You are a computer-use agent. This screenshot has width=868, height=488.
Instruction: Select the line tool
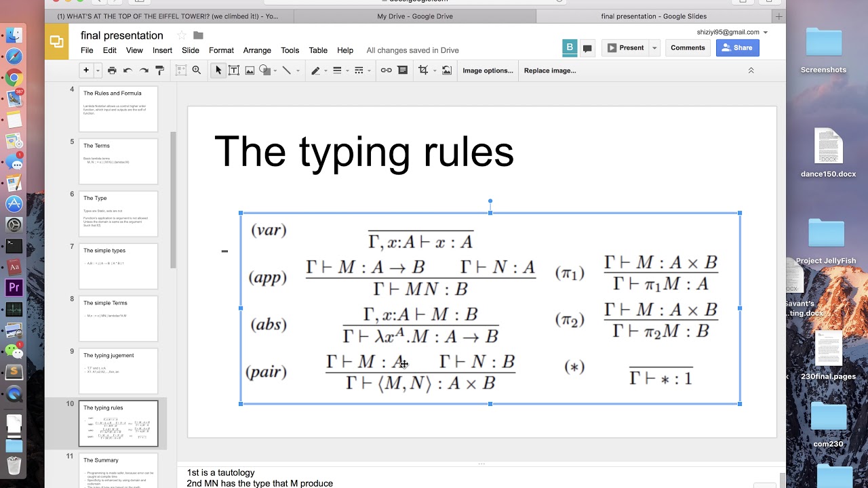(x=286, y=70)
